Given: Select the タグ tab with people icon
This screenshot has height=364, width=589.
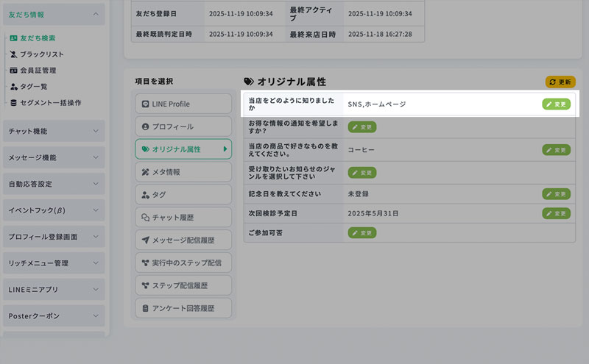Looking at the screenshot, I should (x=183, y=194).
